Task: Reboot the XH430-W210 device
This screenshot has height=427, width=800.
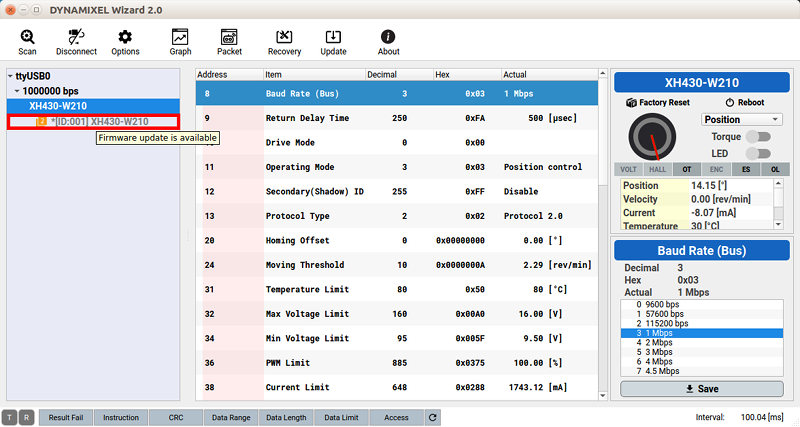Action: (745, 103)
